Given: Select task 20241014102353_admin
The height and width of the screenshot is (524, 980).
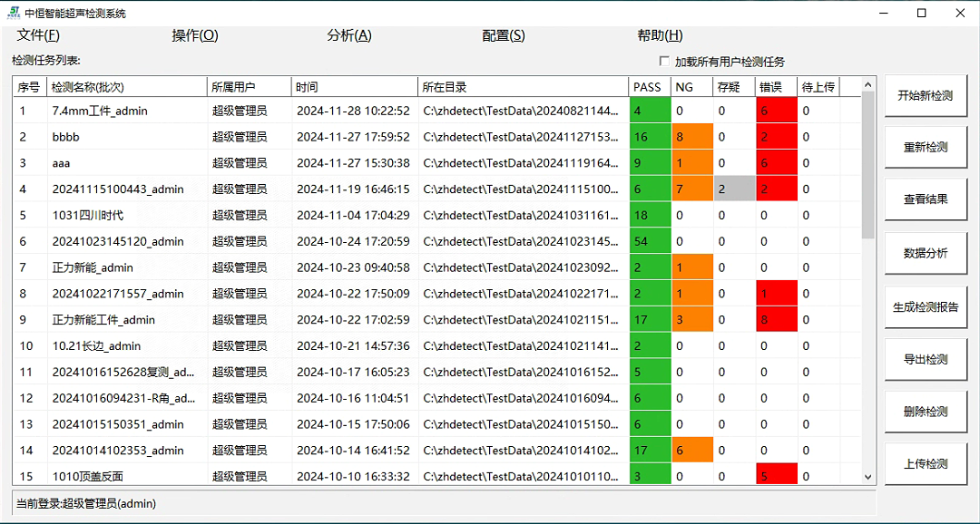Looking at the screenshot, I should pos(436,451).
